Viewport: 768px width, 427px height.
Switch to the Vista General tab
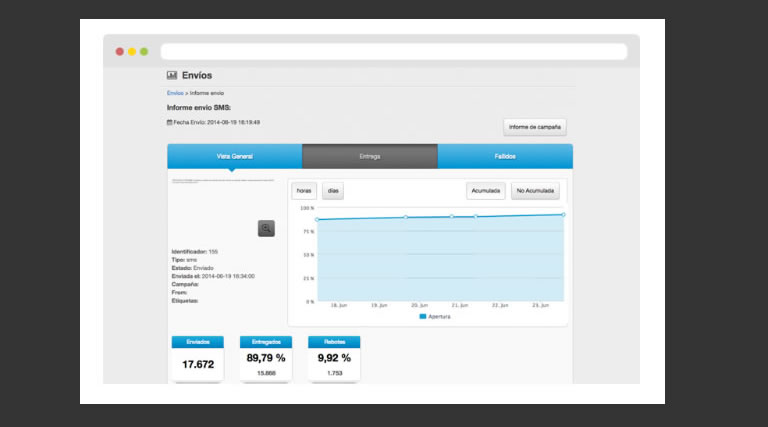click(234, 157)
